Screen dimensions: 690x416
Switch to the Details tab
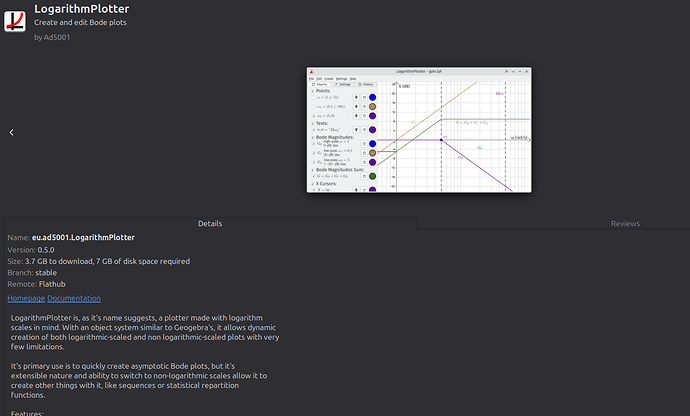[210, 224]
